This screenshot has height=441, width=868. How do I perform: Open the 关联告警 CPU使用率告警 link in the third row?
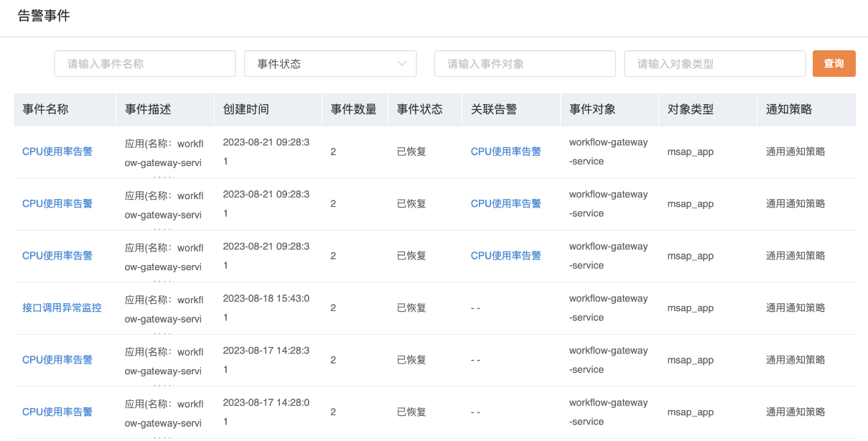[x=505, y=256]
